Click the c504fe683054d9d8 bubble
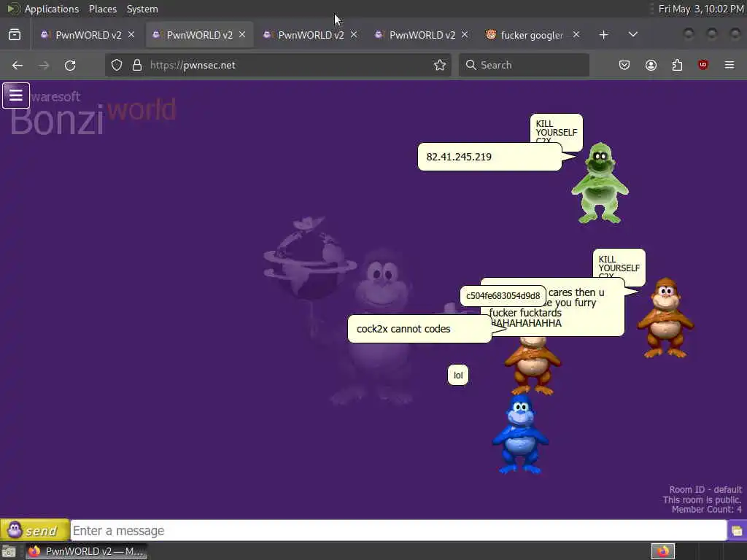Screen dimensions: 747x560 [503, 296]
